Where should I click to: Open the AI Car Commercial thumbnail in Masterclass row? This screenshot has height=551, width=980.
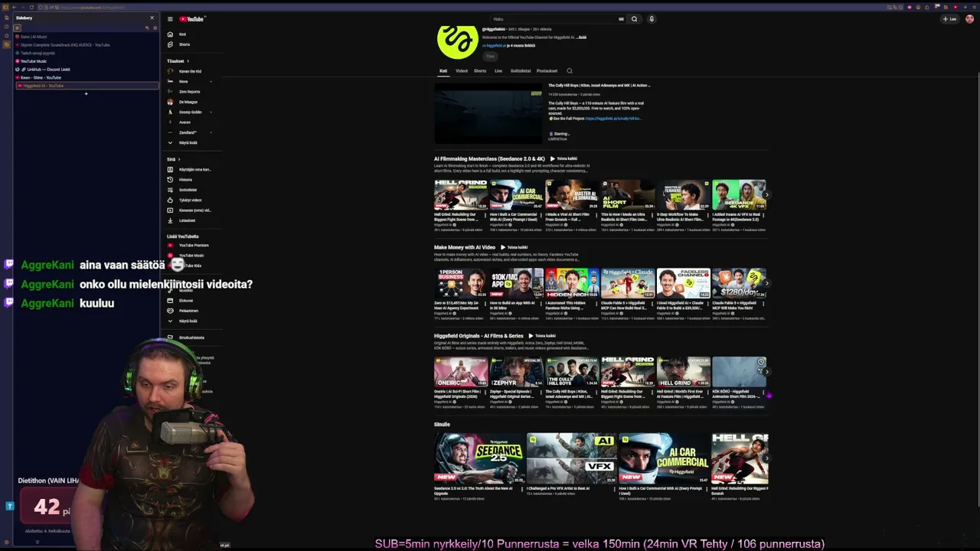[x=516, y=195]
